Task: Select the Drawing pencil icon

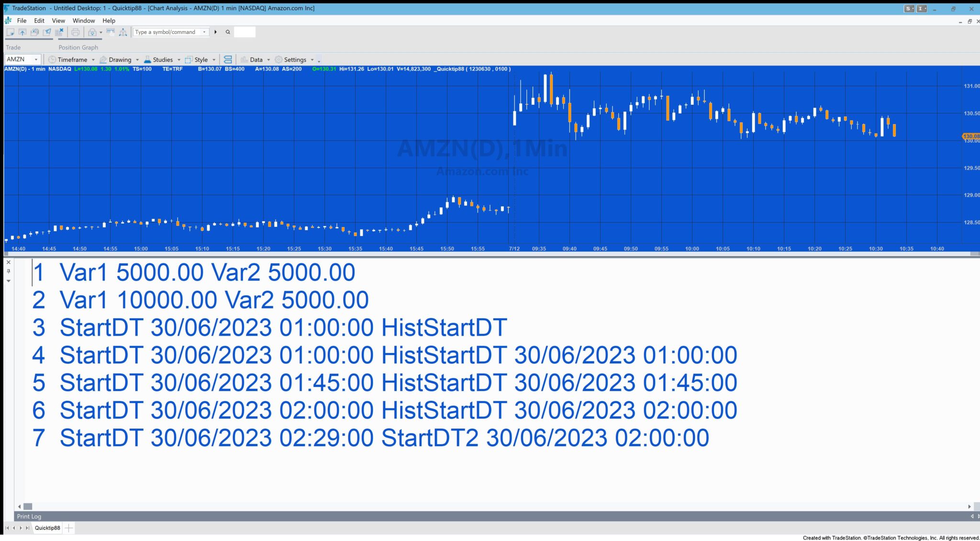Action: [x=104, y=59]
